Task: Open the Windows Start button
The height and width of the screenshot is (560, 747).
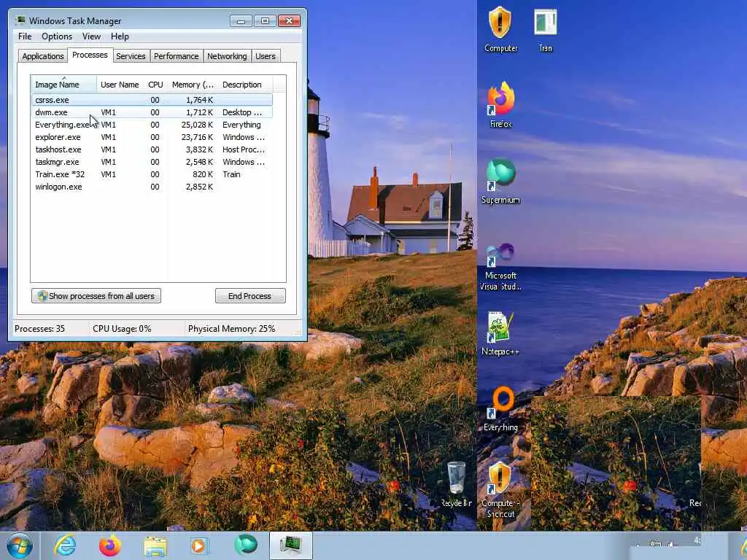Action: click(20, 545)
